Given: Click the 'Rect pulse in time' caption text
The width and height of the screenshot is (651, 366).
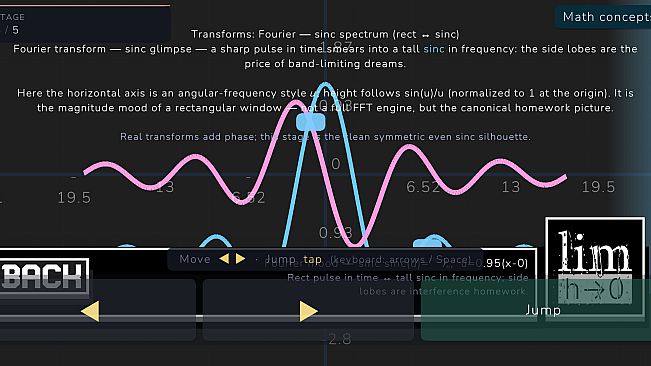Looking at the screenshot, I should 408,284.
